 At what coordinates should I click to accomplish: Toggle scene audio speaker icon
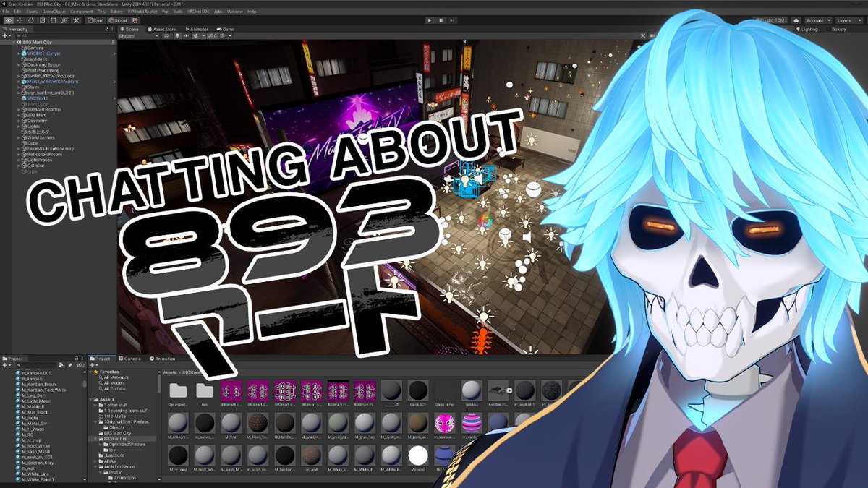coord(187,35)
